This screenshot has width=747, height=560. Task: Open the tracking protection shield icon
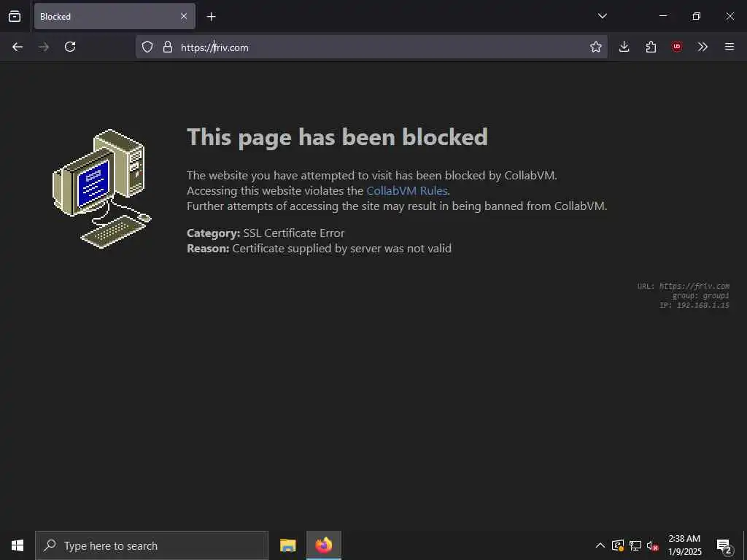coord(147,47)
